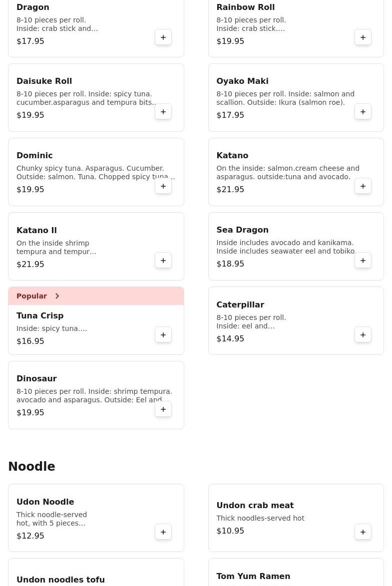Add Oyako Maki to cart
392x586 pixels.
363,112
